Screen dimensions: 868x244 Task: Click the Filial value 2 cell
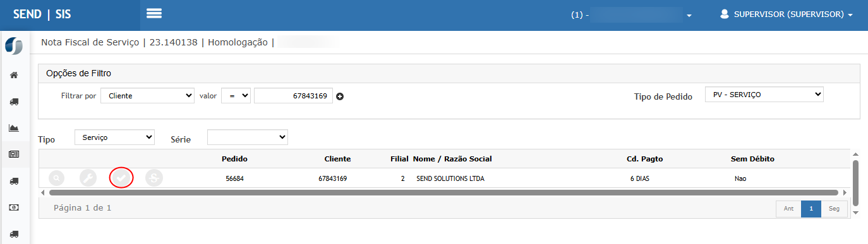402,178
